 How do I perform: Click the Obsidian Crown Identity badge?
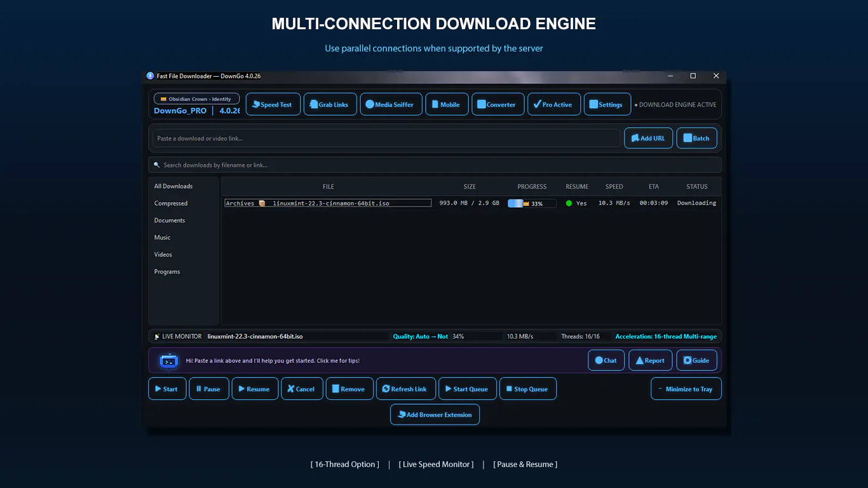(x=197, y=99)
